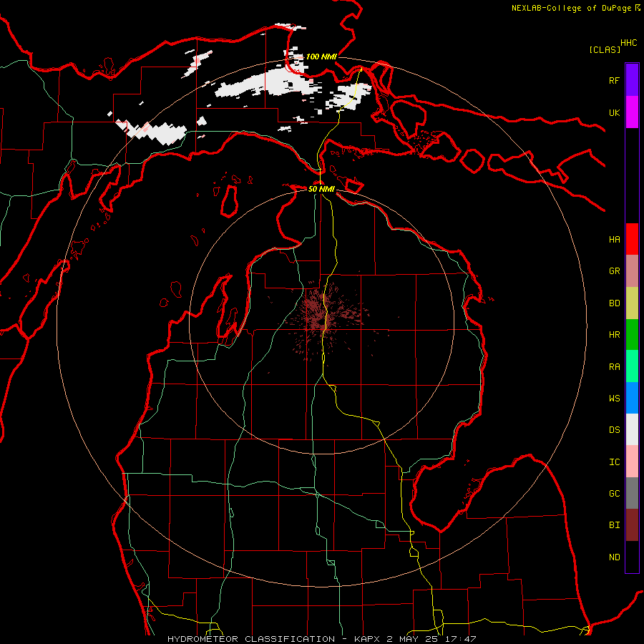Click the RF purple legend swatch
Image resolution: width=644 pixels, height=644 pixels.
[x=632, y=80]
